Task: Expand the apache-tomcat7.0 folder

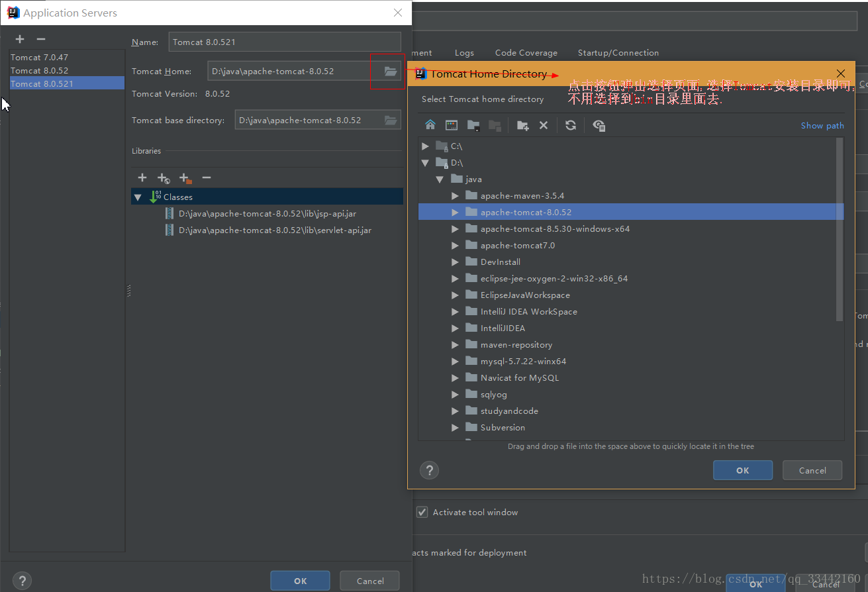Action: (455, 245)
